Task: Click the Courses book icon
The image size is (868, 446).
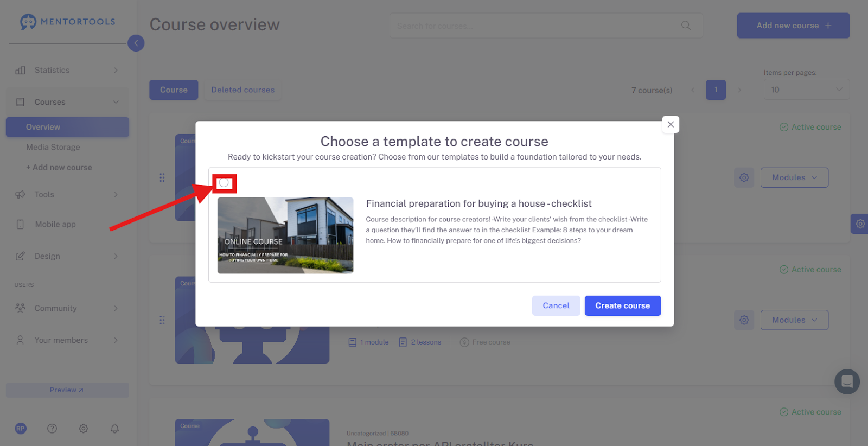Action: pyautogui.click(x=21, y=102)
